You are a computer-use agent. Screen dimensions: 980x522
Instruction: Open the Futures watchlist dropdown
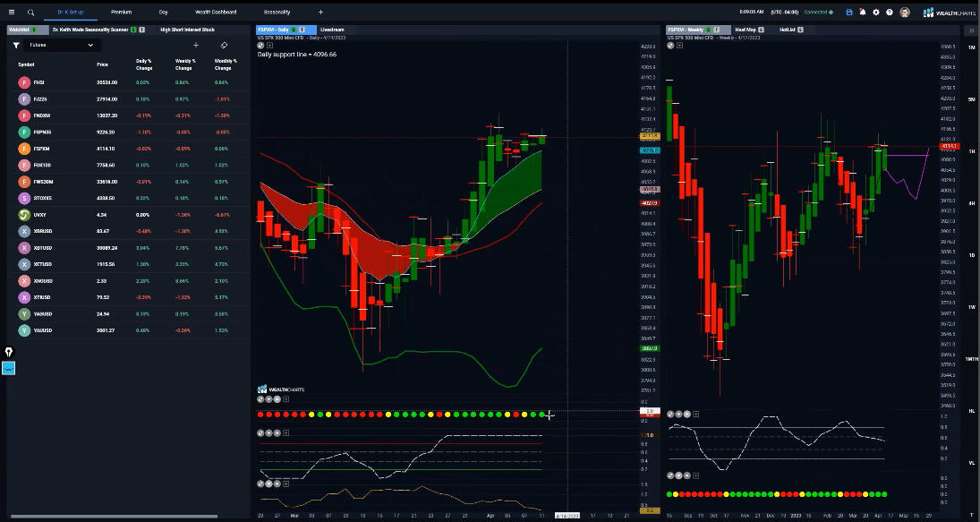point(62,45)
